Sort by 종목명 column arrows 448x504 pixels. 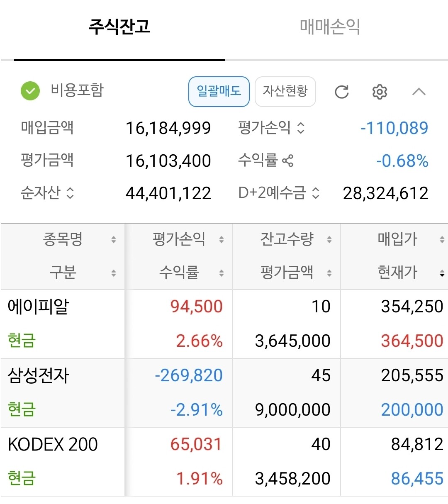coord(114,239)
